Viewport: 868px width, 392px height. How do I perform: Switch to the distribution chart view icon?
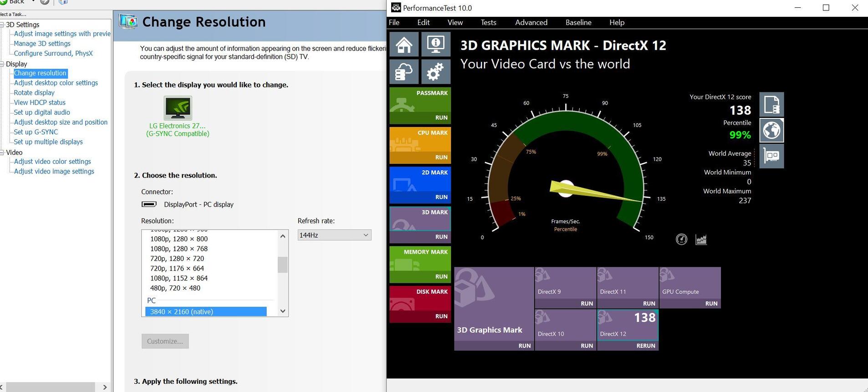[701, 239]
